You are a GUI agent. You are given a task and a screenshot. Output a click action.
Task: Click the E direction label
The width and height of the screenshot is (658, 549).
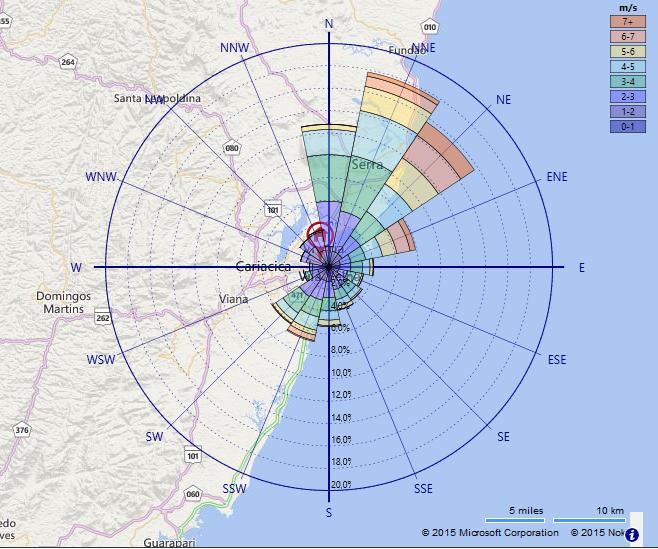[x=582, y=268]
